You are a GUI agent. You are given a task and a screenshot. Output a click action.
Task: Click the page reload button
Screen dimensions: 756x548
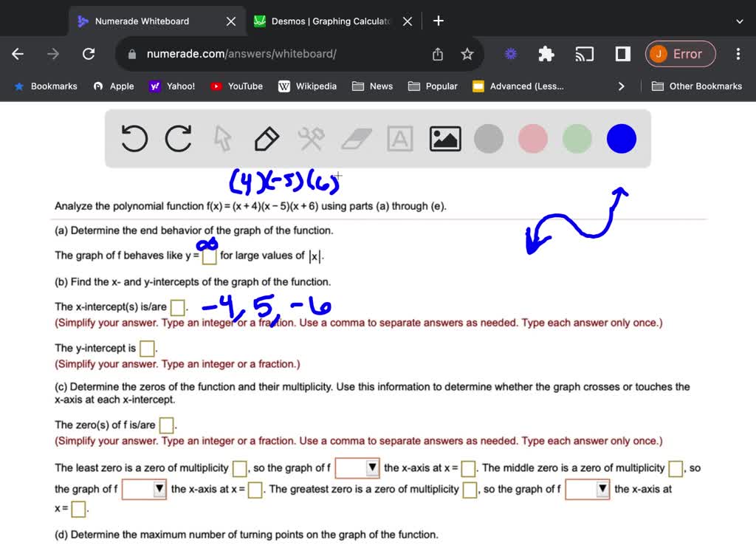tap(89, 53)
